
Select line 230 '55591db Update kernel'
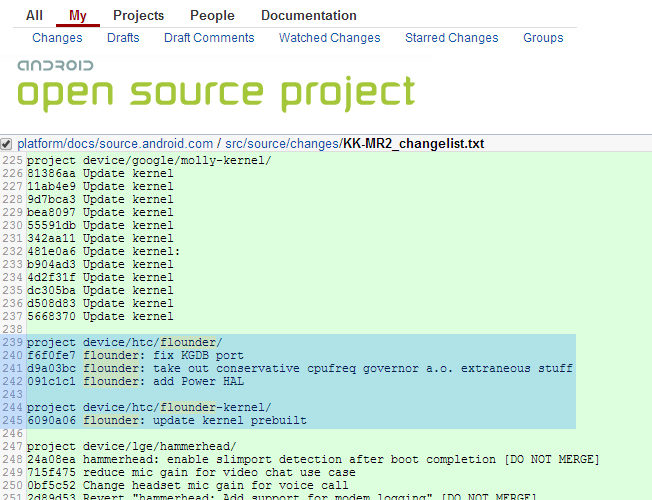click(100, 225)
